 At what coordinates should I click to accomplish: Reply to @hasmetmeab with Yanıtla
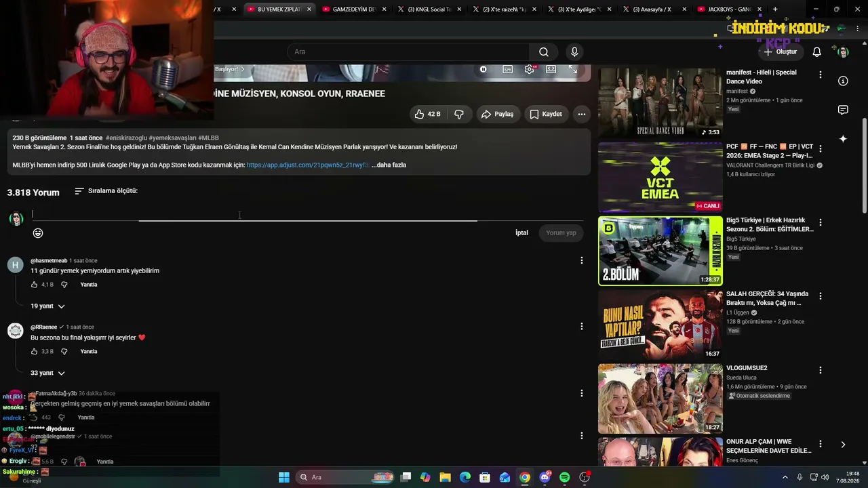89,285
